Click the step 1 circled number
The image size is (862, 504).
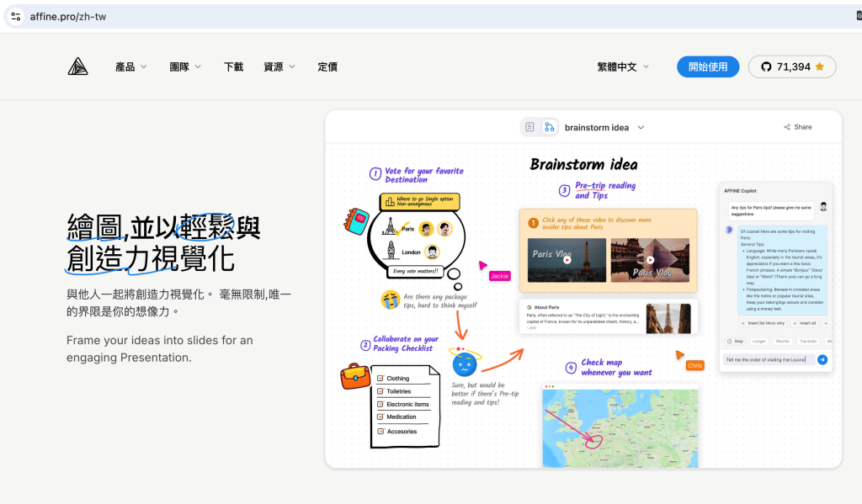point(375,174)
